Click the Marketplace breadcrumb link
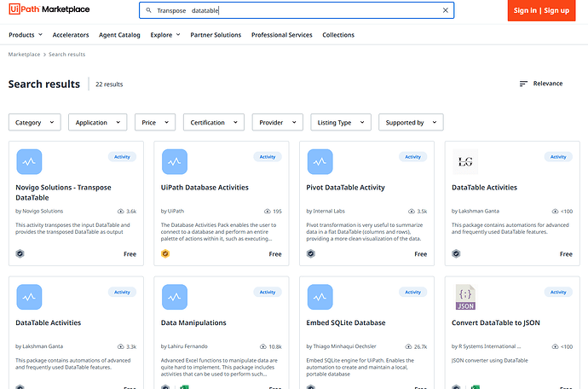The width and height of the screenshot is (588, 389). point(24,55)
